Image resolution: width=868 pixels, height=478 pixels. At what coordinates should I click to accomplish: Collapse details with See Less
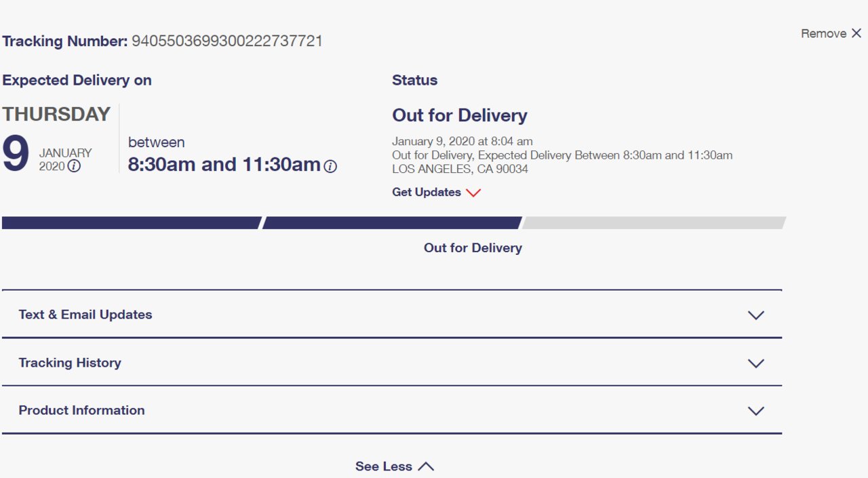[x=384, y=466]
